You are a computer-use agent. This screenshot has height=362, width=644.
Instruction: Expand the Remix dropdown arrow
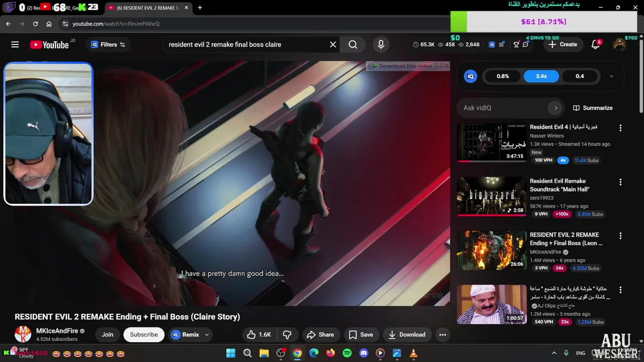pos(207,335)
